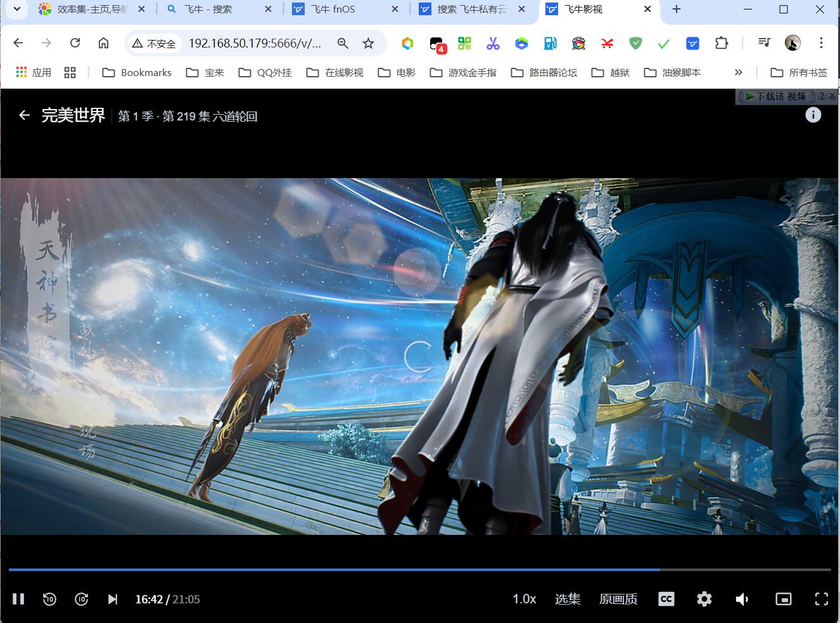Open 路由器论坛 bookmark folder
This screenshot has width=840, height=623.
coord(544,72)
